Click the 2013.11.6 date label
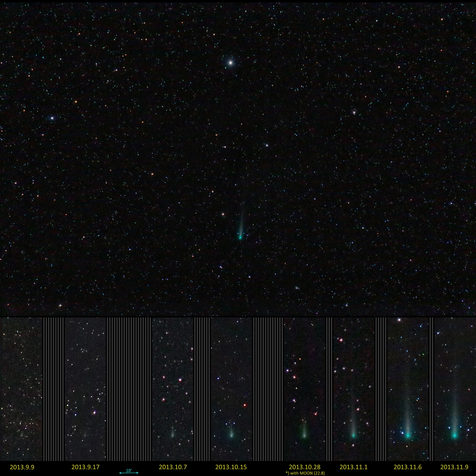The image size is (476, 476). (408, 467)
